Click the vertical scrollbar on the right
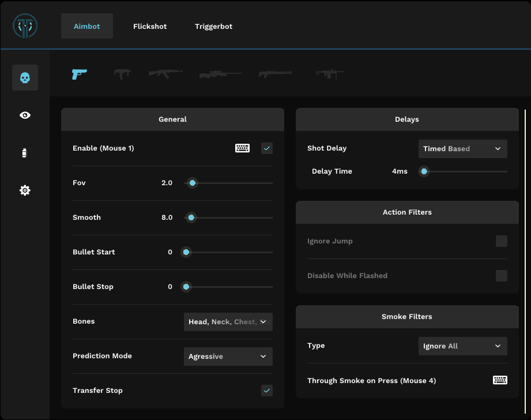The image size is (531, 420). point(525,260)
